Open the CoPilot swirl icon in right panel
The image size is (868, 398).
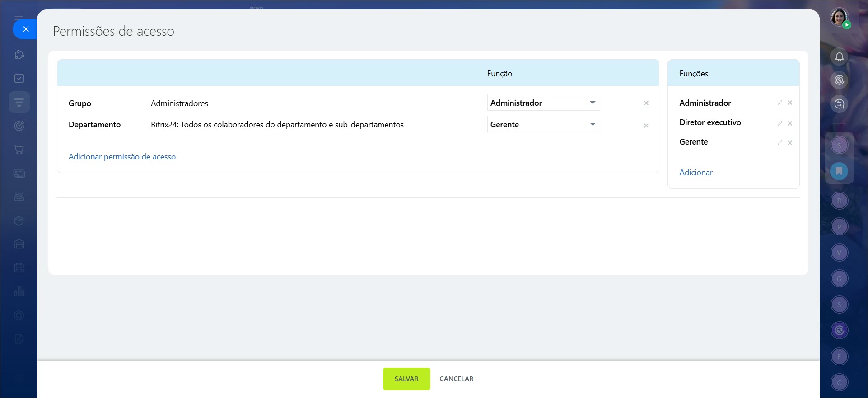pyautogui.click(x=839, y=330)
